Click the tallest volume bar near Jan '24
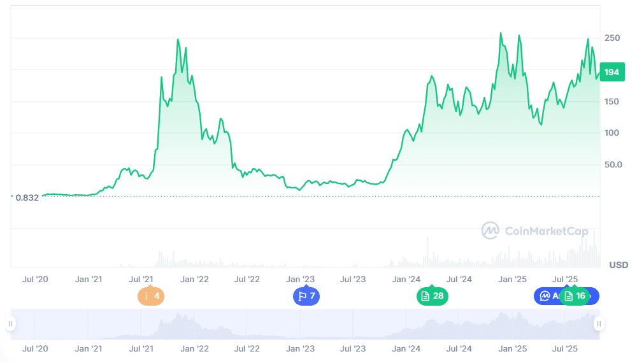Image resolution: width=644 pixels, height=363 pixels. pyautogui.click(x=427, y=252)
